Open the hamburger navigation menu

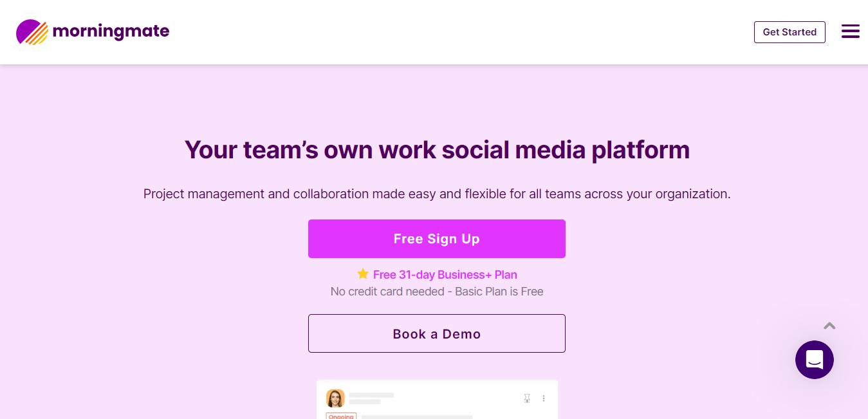click(x=850, y=32)
